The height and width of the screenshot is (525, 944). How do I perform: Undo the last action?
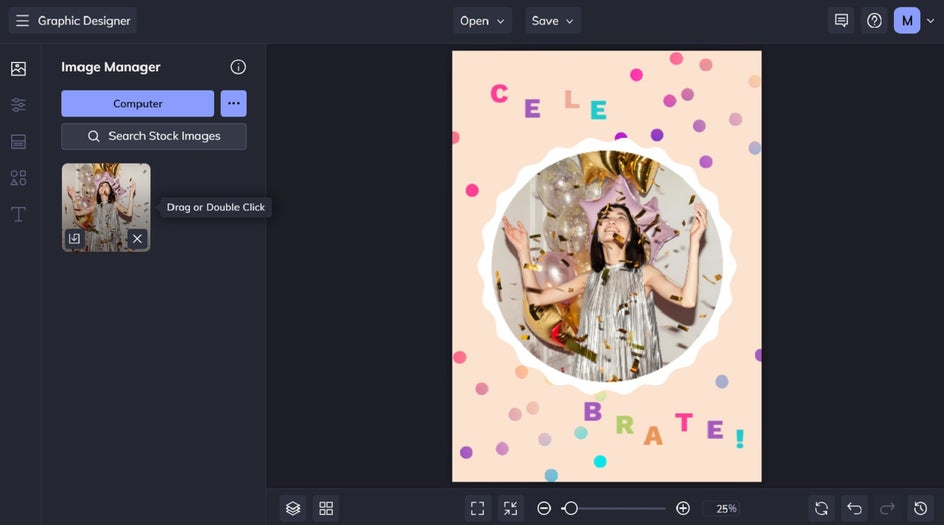pyautogui.click(x=854, y=509)
